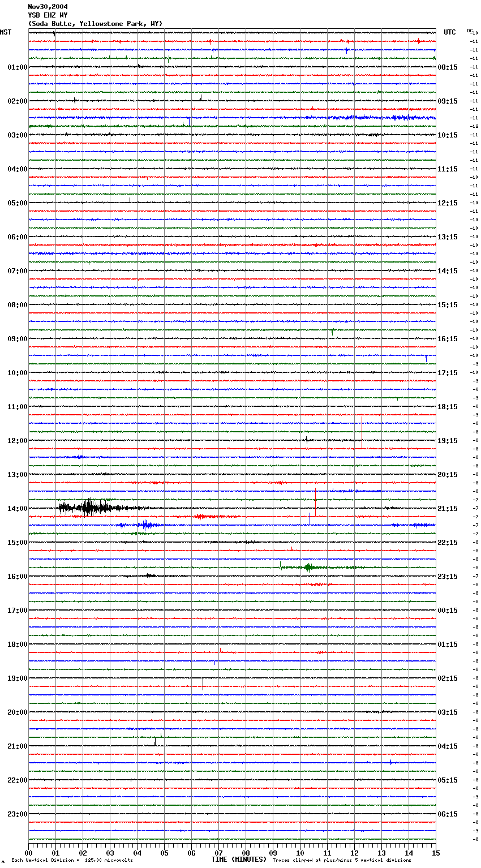Click the MST time label "12:00"
Screen dimensions: 481x868
tap(18, 441)
